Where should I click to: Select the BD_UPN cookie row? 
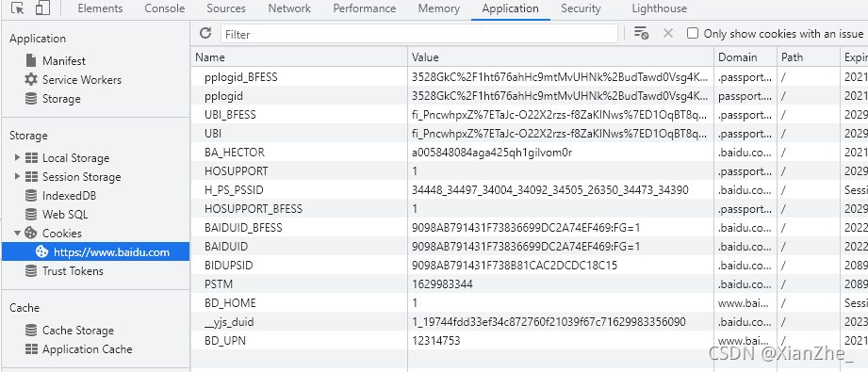(x=530, y=340)
